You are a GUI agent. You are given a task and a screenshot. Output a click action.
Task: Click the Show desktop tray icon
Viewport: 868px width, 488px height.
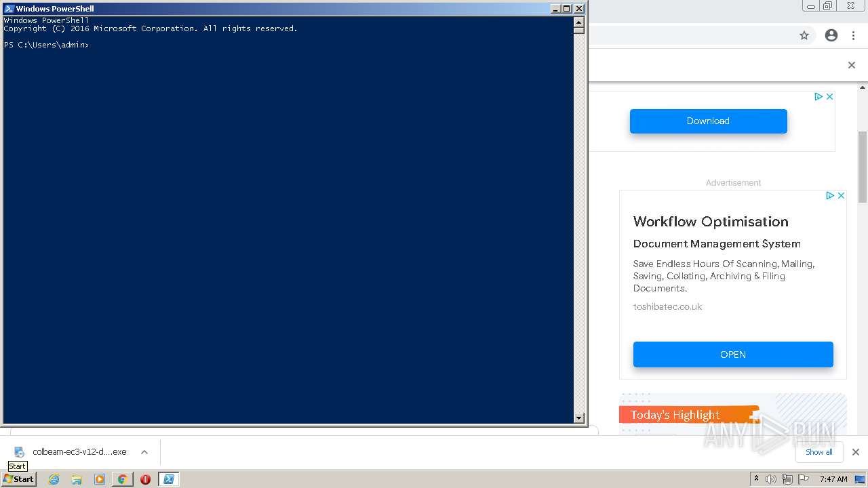click(x=860, y=479)
